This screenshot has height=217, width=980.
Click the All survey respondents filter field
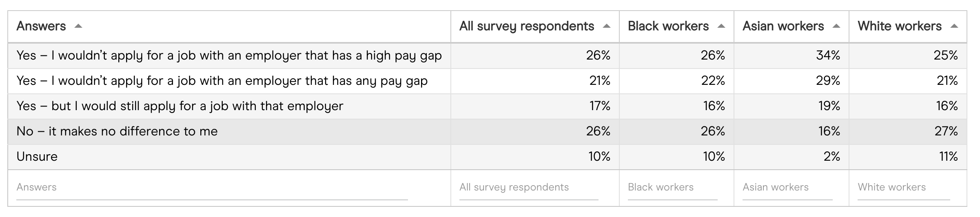[x=528, y=187]
